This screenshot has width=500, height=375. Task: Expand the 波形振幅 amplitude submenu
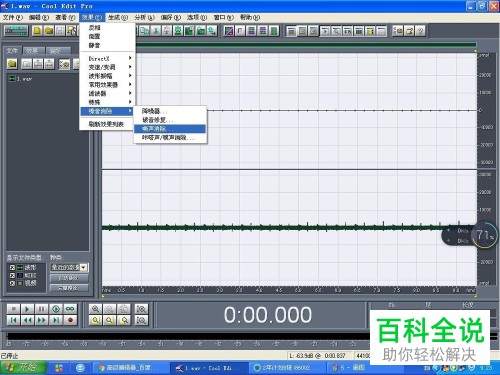(x=107, y=76)
